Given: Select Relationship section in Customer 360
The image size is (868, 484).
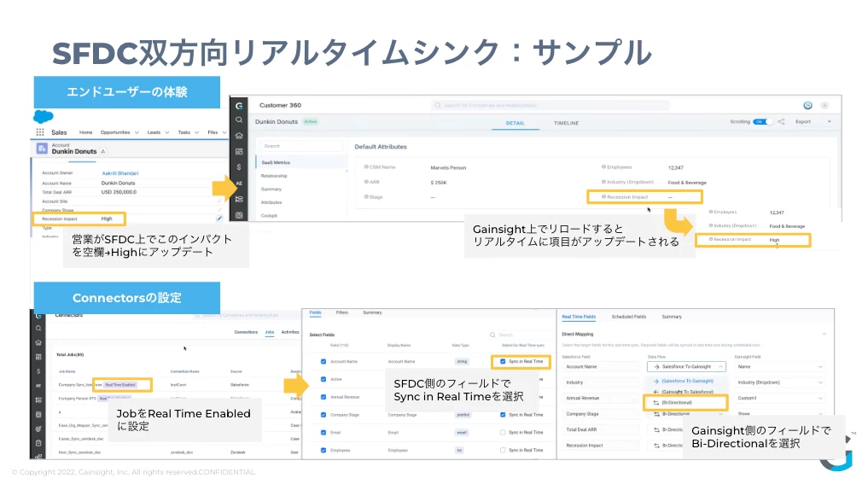Looking at the screenshot, I should click(274, 176).
